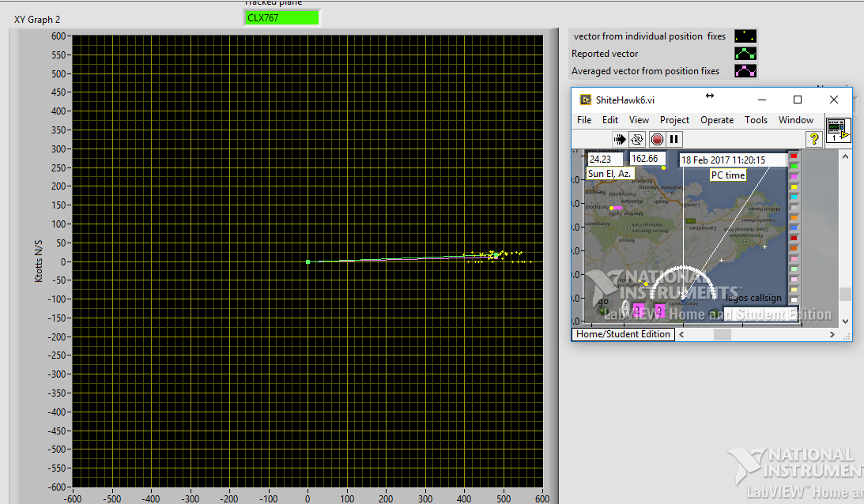
Task: Click the VI connector pane icon
Action: pyautogui.click(x=837, y=129)
